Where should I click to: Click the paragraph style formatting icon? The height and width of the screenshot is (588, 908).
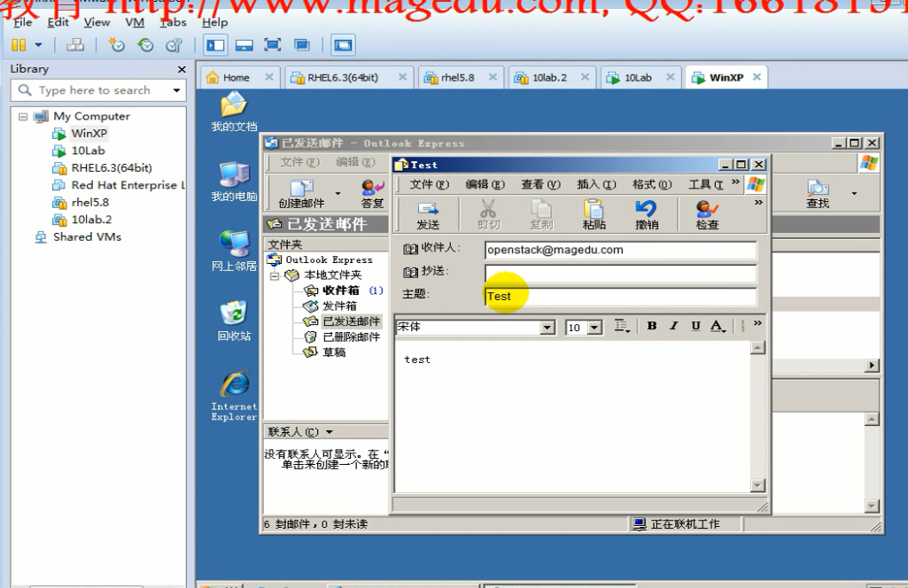tap(621, 326)
